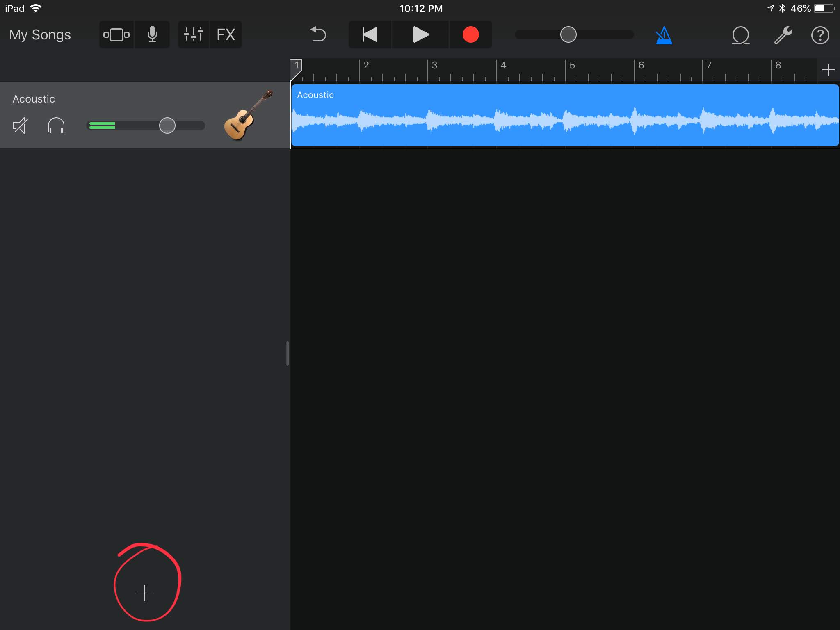Tap the 10:12 PM clock
The height and width of the screenshot is (630, 840).
tap(421, 9)
